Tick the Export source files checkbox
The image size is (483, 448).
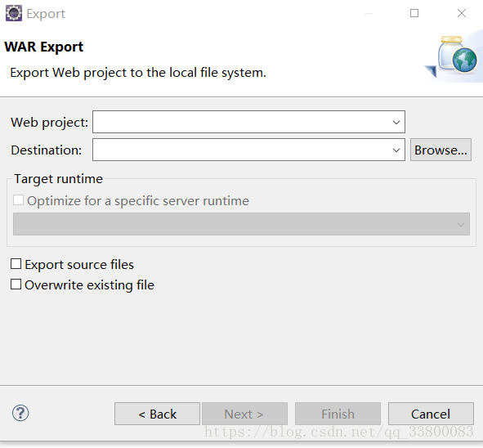click(x=16, y=264)
